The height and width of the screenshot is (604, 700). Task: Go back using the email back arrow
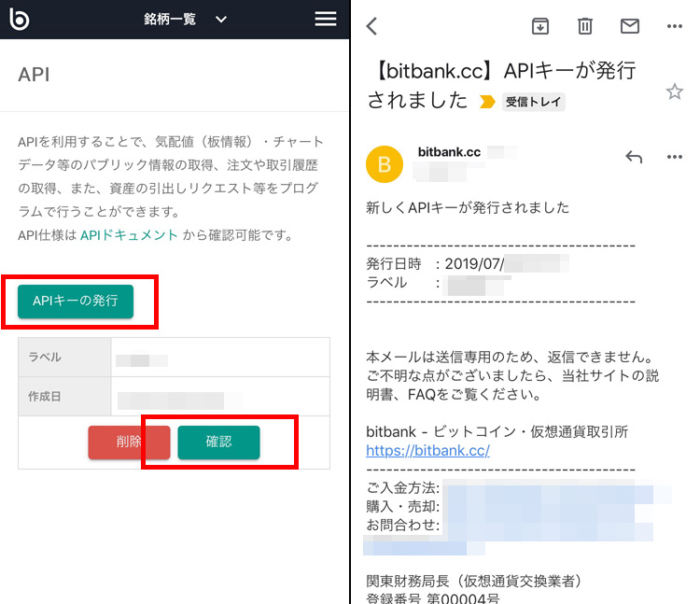click(371, 26)
